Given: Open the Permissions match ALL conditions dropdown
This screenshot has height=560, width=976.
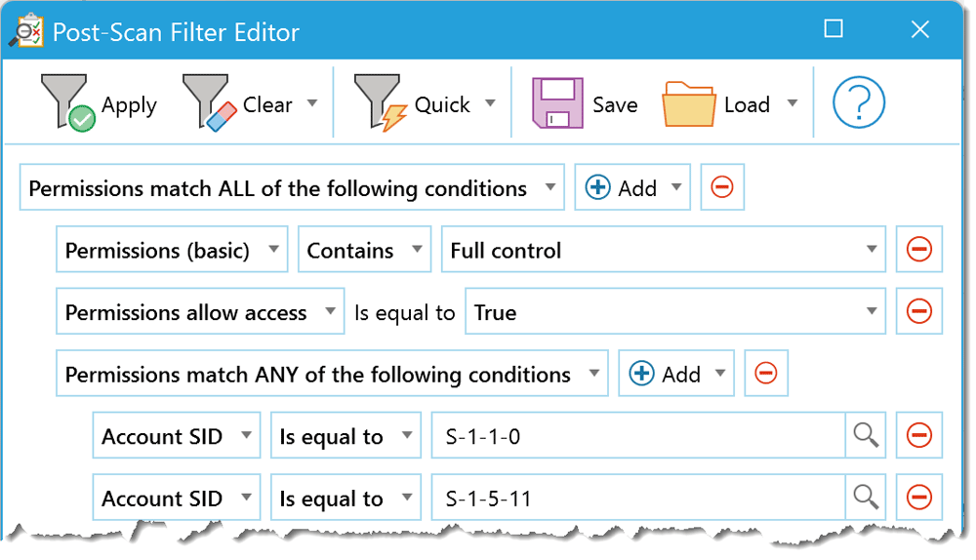Looking at the screenshot, I should pyautogui.click(x=292, y=187).
